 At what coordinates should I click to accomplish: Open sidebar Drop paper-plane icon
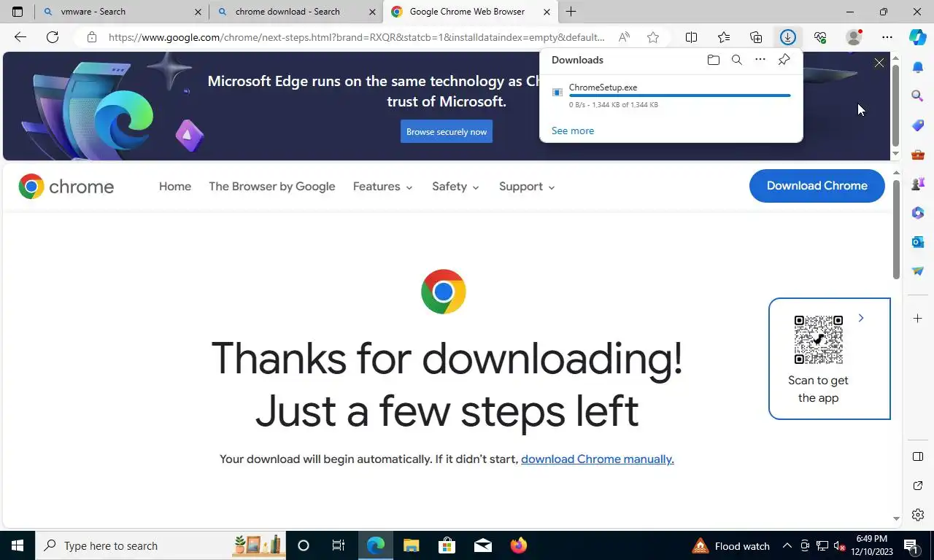(918, 271)
